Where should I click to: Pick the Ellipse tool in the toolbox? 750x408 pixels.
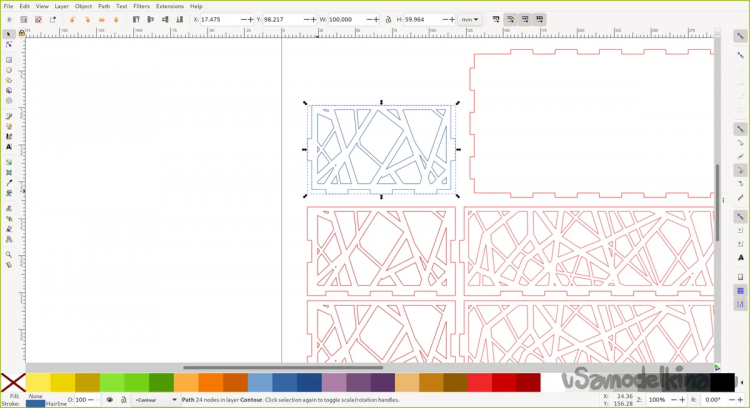9,70
